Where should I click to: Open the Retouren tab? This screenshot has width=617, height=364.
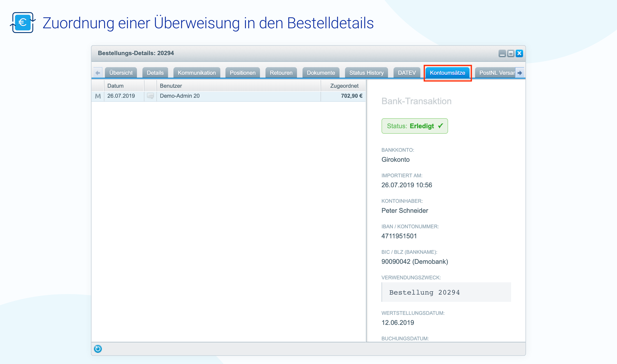281,73
